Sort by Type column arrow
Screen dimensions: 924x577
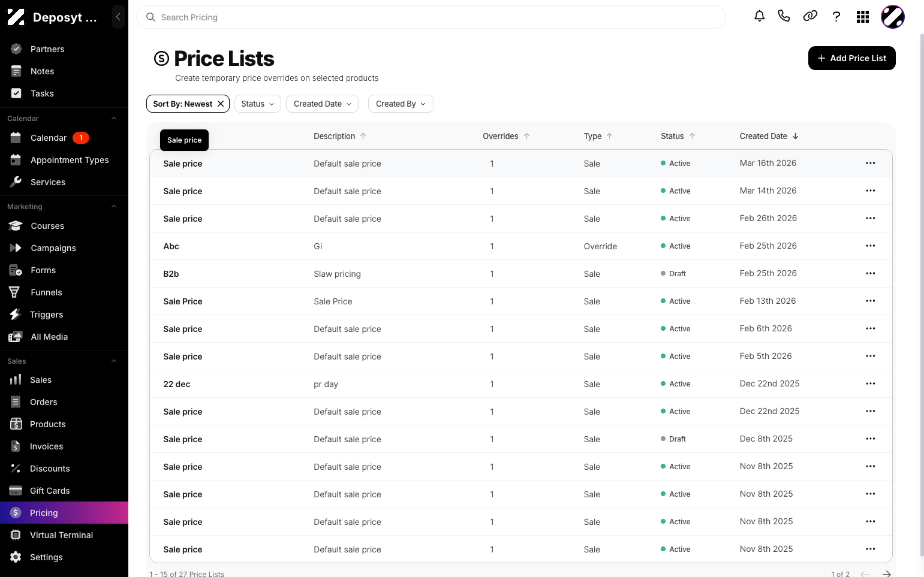tap(610, 136)
